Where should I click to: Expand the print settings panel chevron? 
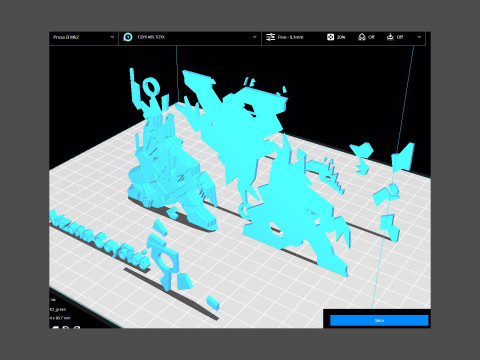pyautogui.click(x=419, y=37)
